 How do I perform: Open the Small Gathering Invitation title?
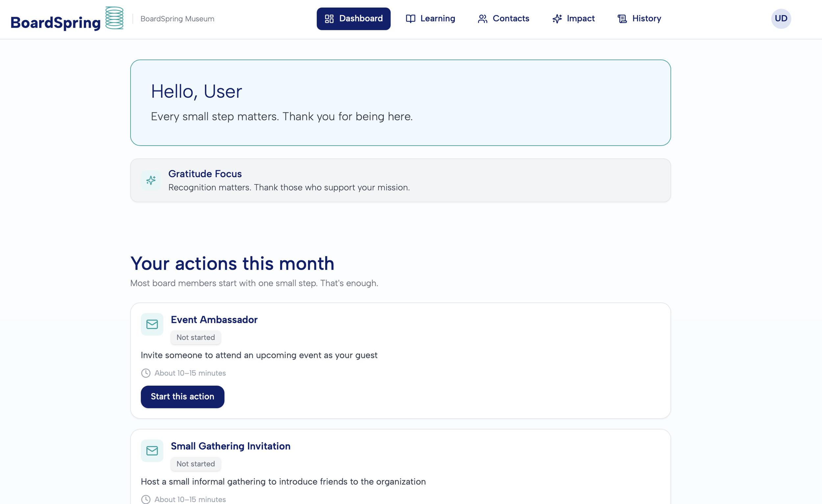230,446
